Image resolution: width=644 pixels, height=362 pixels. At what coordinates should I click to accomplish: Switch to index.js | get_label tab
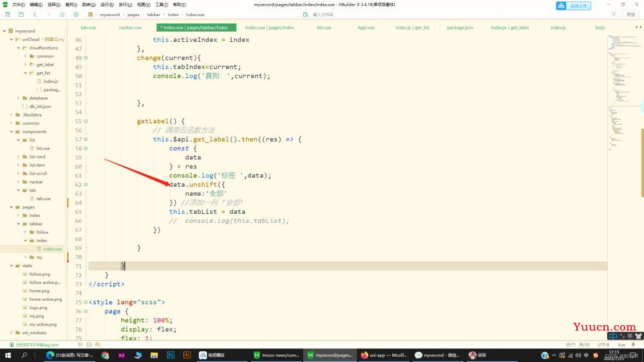coord(509,28)
